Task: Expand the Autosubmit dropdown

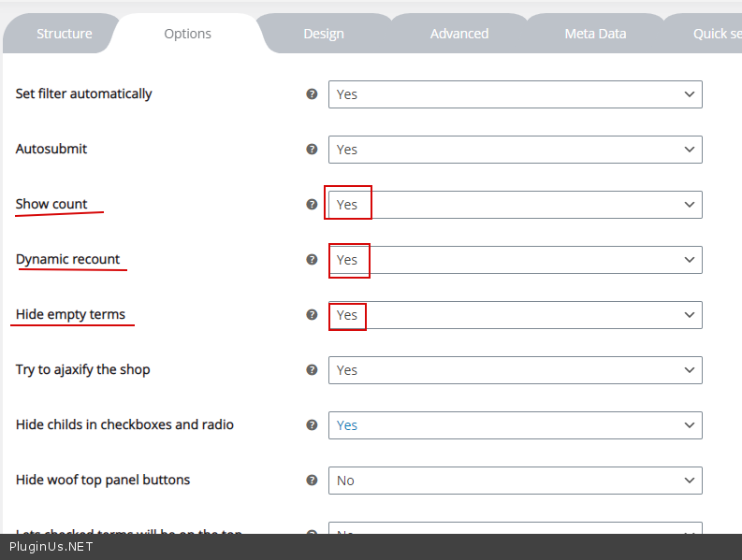Action: (x=515, y=150)
